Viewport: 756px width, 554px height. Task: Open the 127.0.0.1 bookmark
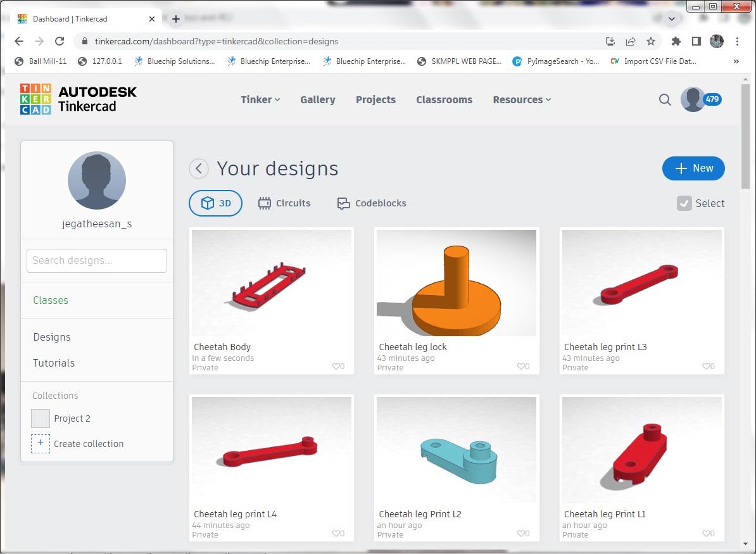[x=100, y=61]
